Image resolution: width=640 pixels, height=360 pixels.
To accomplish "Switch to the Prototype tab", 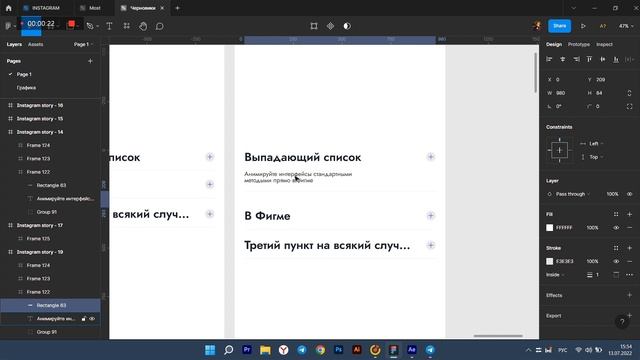I will [579, 44].
